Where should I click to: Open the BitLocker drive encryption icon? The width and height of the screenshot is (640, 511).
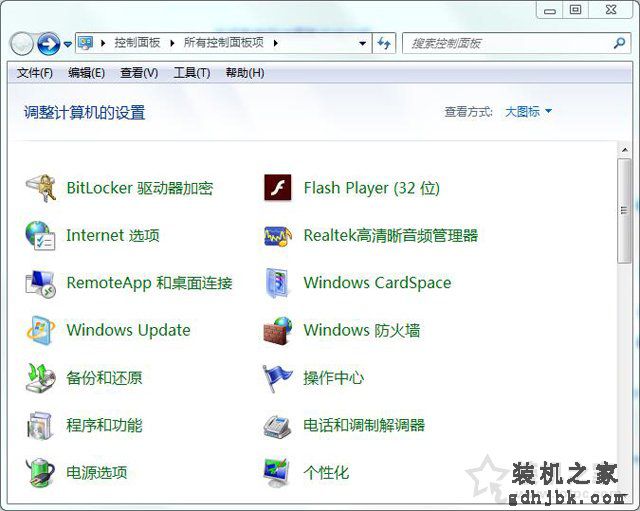pyautogui.click(x=40, y=188)
